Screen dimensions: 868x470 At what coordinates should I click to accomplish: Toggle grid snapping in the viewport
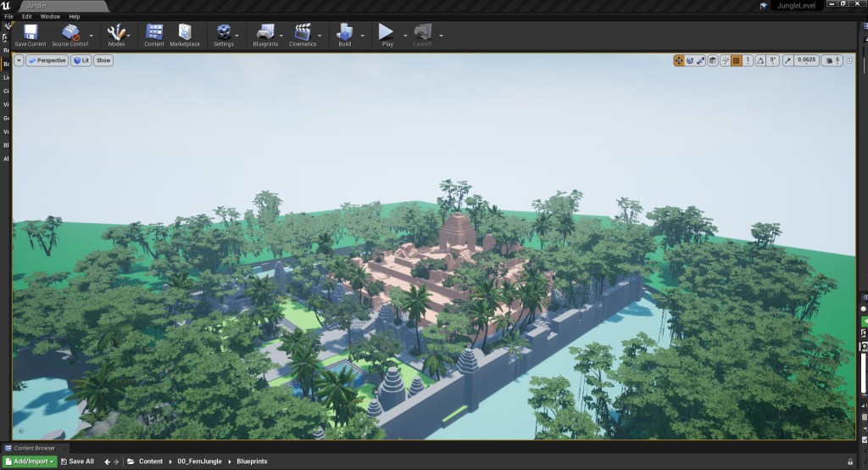(x=736, y=60)
